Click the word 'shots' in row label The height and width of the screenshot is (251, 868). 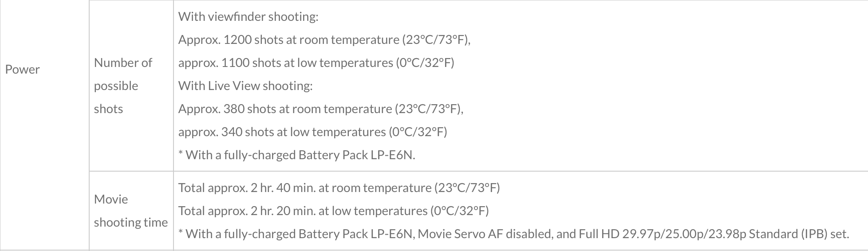point(108,109)
